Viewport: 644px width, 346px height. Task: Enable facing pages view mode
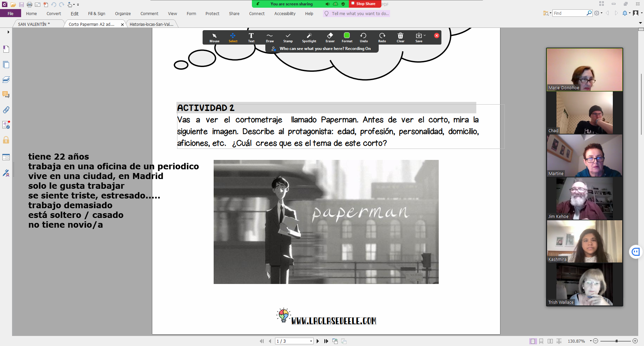[550, 341]
